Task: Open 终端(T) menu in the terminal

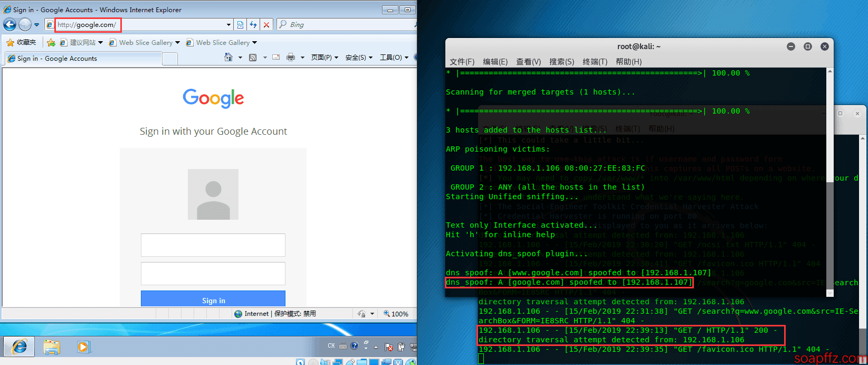Action: coord(595,62)
